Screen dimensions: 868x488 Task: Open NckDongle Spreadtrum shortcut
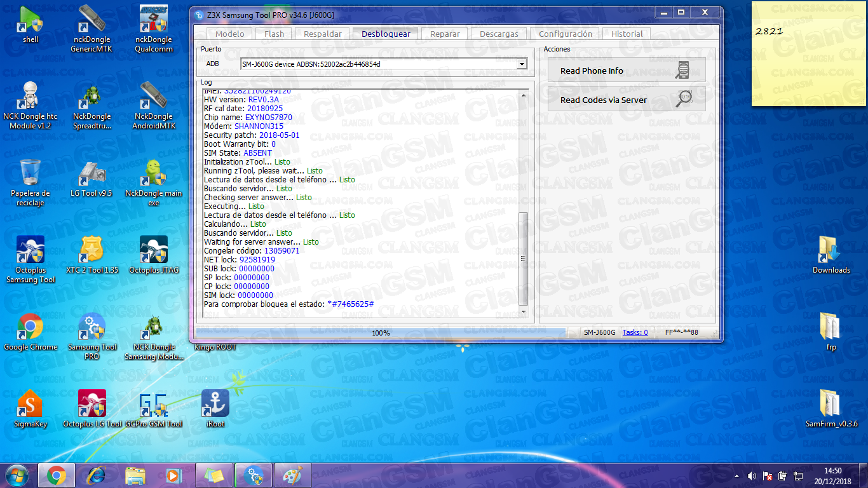point(92,105)
